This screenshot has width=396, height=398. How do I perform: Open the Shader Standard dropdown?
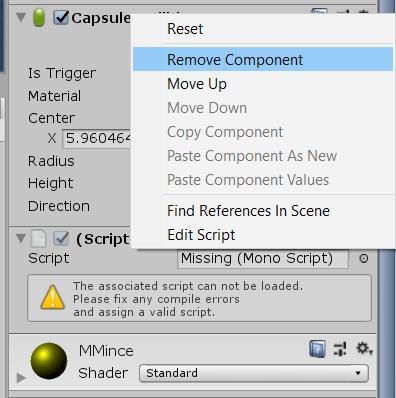coord(254,373)
